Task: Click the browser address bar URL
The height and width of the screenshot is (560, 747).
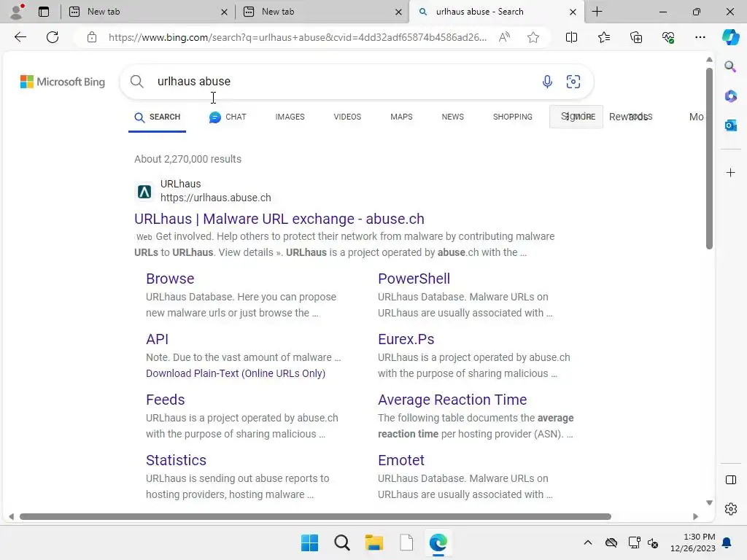Action: (x=298, y=37)
